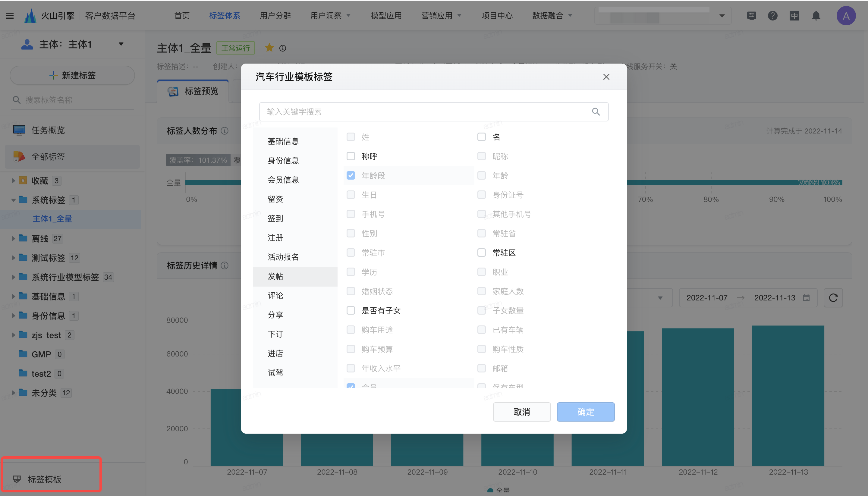Check the 是否有子女 checkbox
The image size is (868, 496).
pyautogui.click(x=351, y=310)
